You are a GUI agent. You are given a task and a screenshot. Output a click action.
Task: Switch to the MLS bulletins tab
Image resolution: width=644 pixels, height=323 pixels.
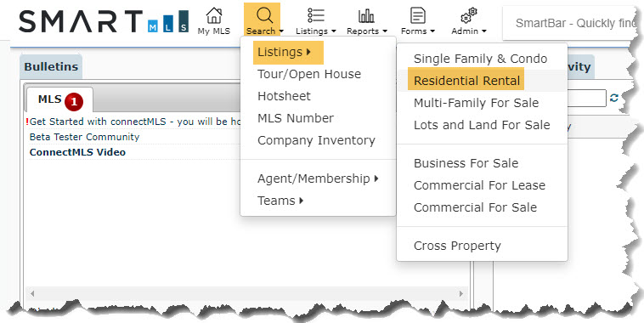[59, 99]
